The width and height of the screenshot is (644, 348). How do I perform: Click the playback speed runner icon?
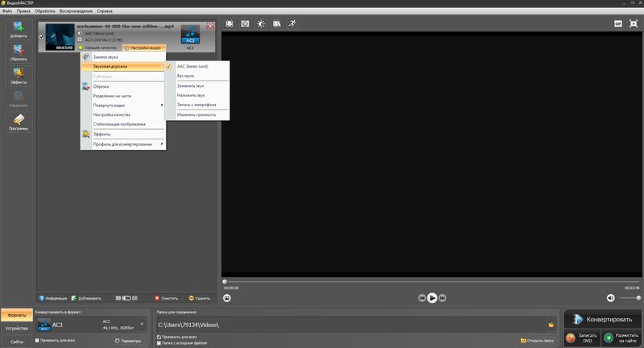pos(292,24)
